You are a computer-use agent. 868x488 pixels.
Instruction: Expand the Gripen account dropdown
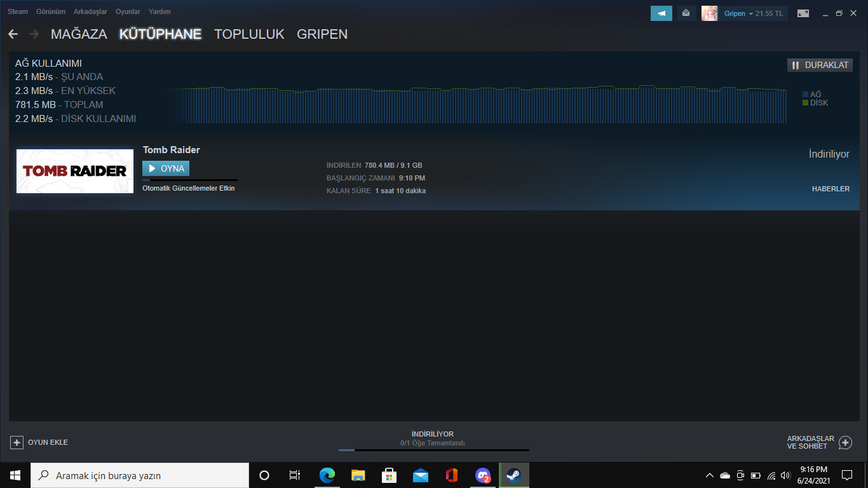pyautogui.click(x=738, y=13)
